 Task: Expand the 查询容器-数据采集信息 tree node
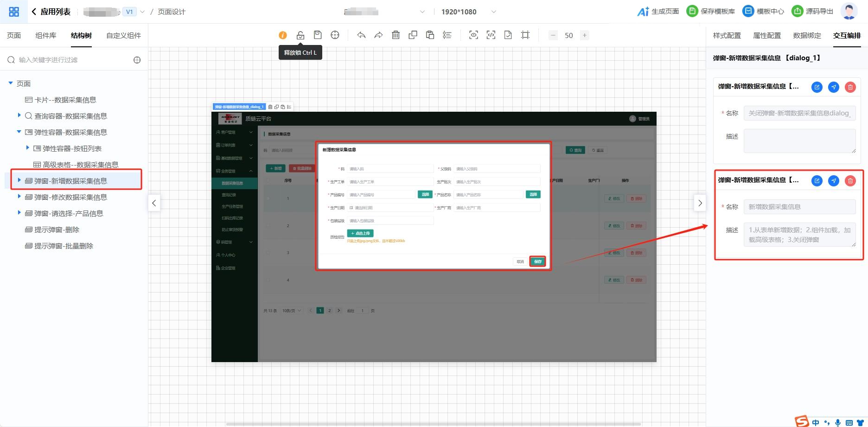[x=19, y=115]
